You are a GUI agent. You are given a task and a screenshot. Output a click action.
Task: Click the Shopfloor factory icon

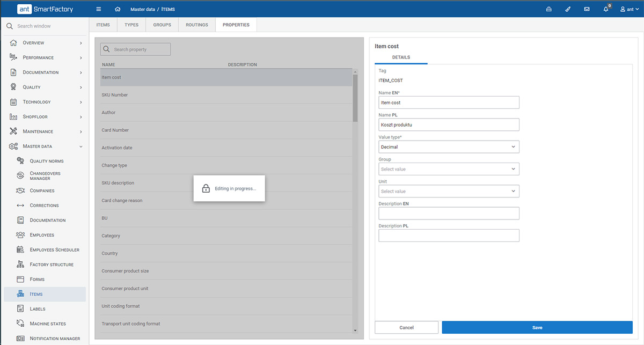click(x=13, y=116)
